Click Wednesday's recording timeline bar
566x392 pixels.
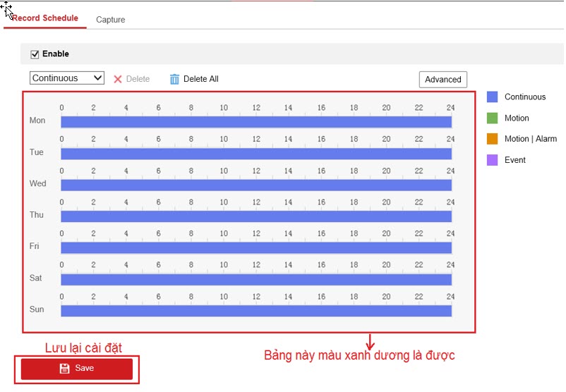(x=255, y=185)
